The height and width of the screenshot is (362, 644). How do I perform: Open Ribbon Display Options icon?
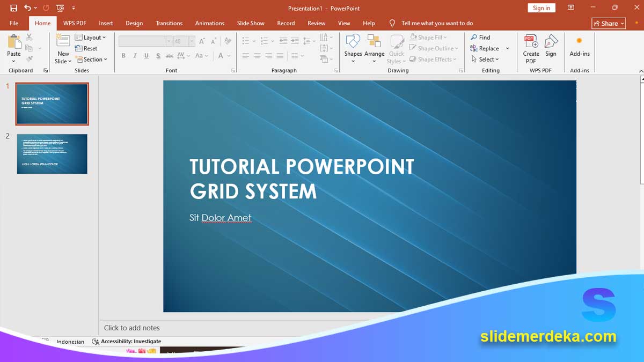coord(571,8)
